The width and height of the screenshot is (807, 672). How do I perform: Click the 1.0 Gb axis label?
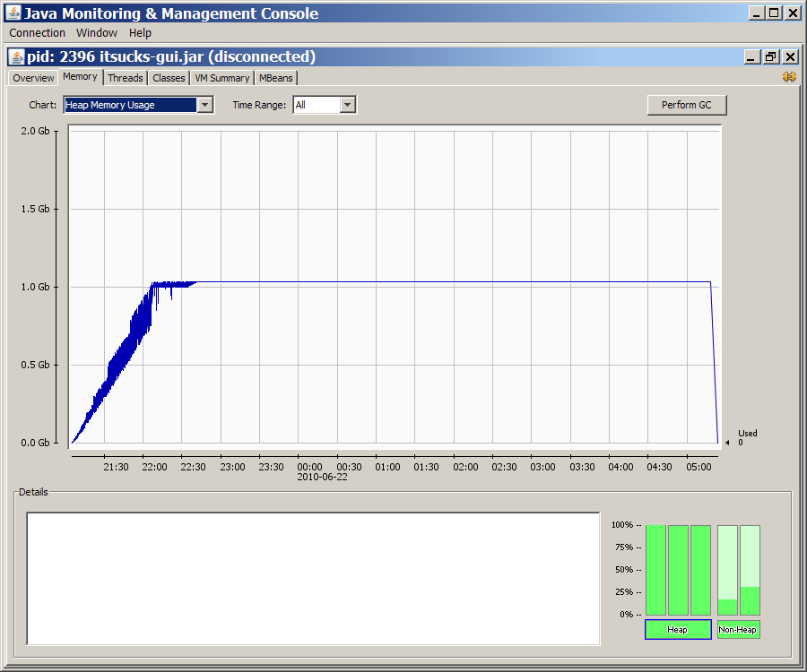35,287
